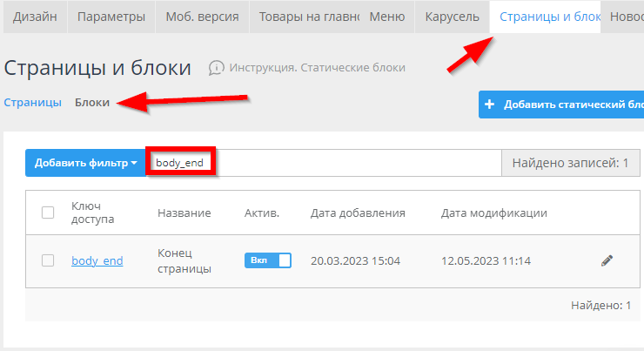This screenshot has height=351, width=644.
Task: Click the Страницы и блоки tab
Action: [x=546, y=17]
